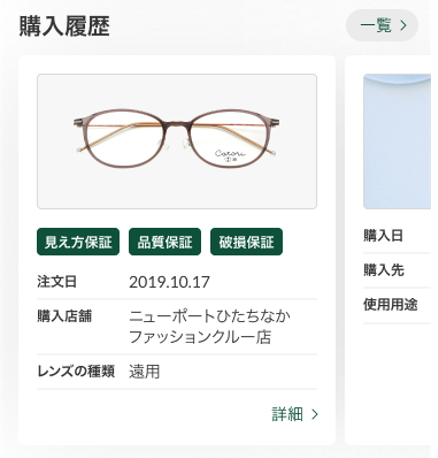Open the 一覧 purchase history list

click(382, 25)
